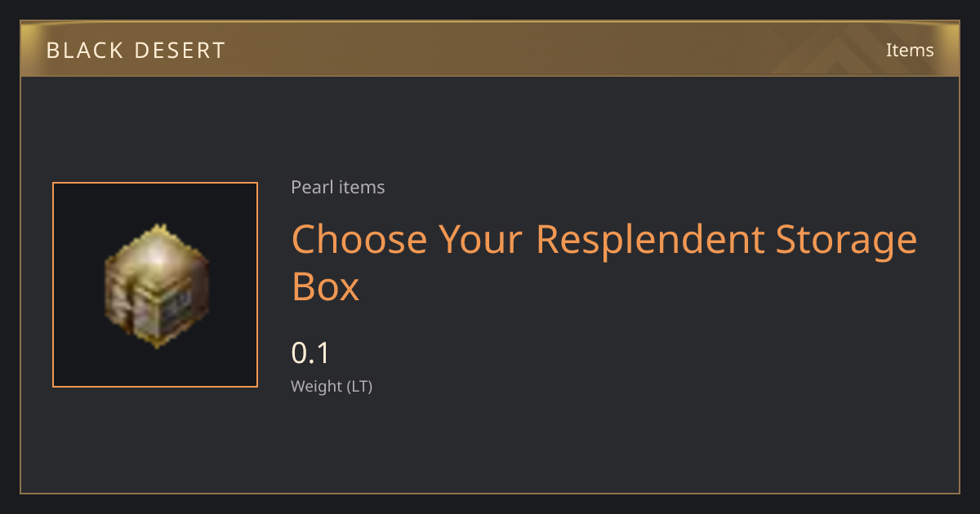Viewport: 980px width, 514px height.
Task: Click the 0.1 weight value
Action: (x=310, y=353)
